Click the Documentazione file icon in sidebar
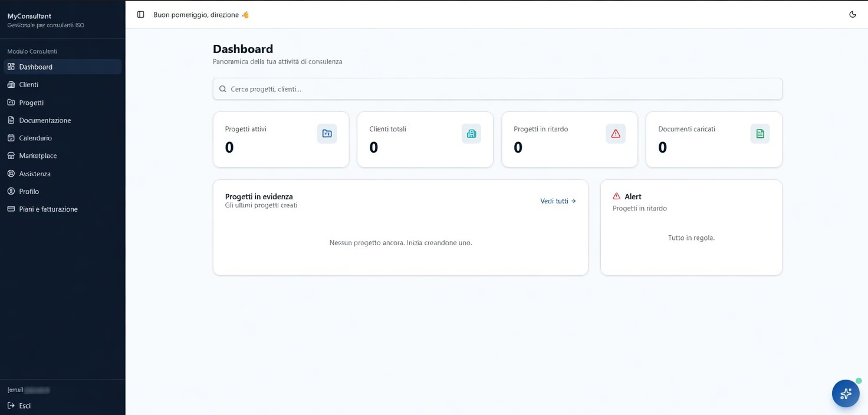The image size is (868, 415). coord(11,120)
